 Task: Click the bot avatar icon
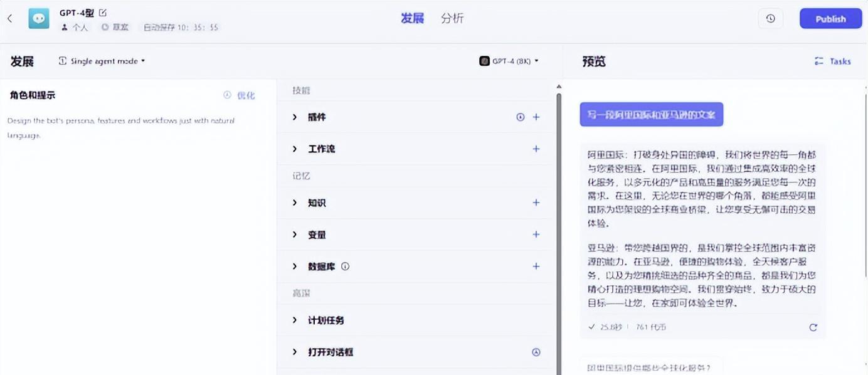(x=39, y=19)
